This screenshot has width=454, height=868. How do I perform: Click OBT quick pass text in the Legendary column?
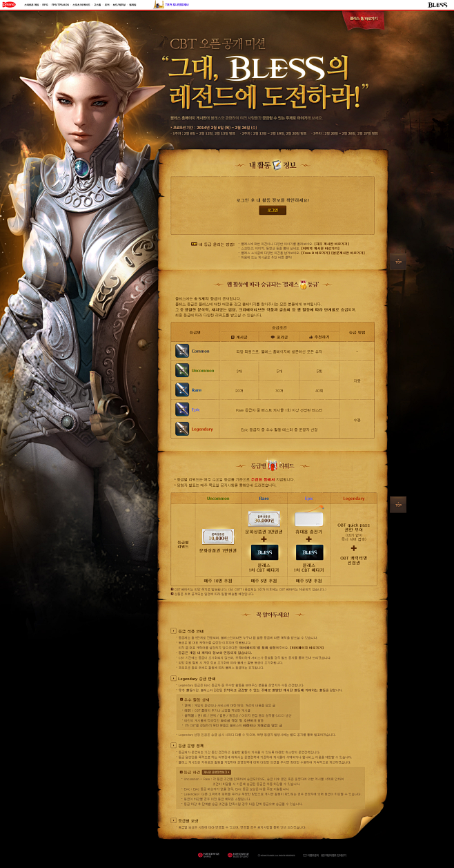pyautogui.click(x=353, y=525)
